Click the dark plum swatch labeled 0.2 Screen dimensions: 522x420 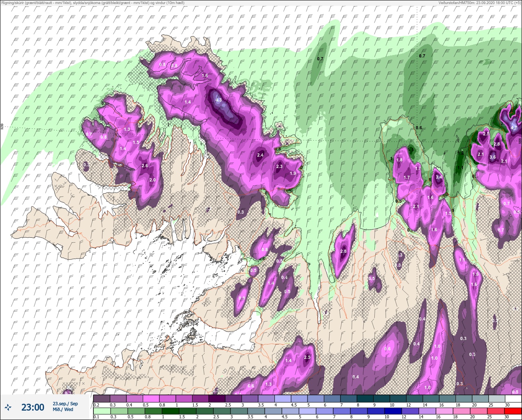(x=102, y=399)
